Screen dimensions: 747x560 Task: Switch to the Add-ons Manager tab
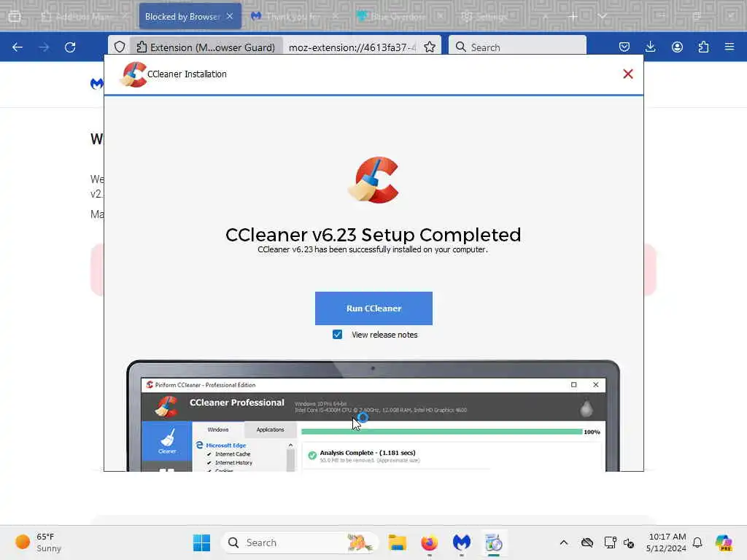(82, 17)
